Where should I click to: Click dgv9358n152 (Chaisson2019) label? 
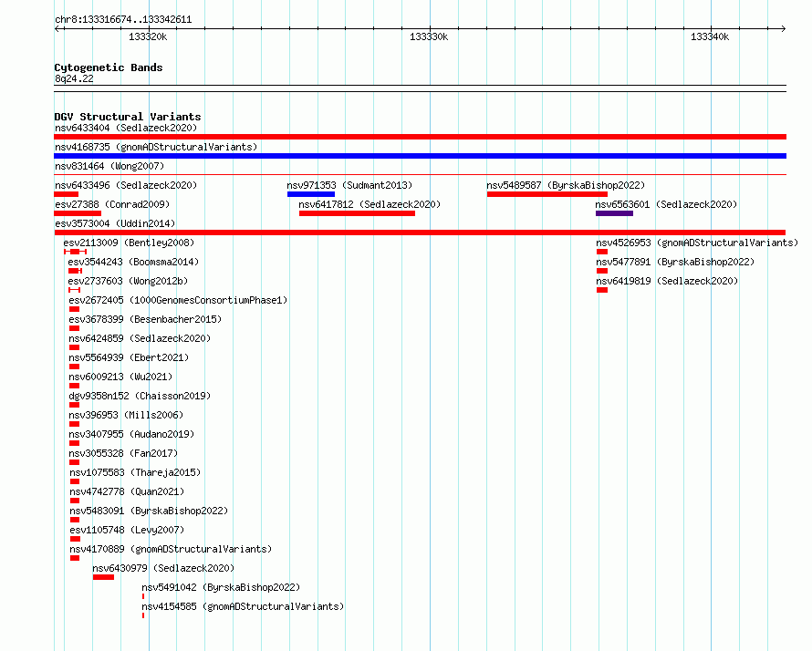[x=140, y=396]
